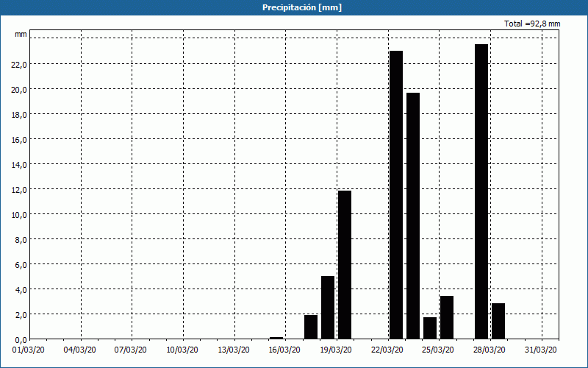Click the 10,0 y-axis value
Screen dimensions: 588x368
click(19, 215)
